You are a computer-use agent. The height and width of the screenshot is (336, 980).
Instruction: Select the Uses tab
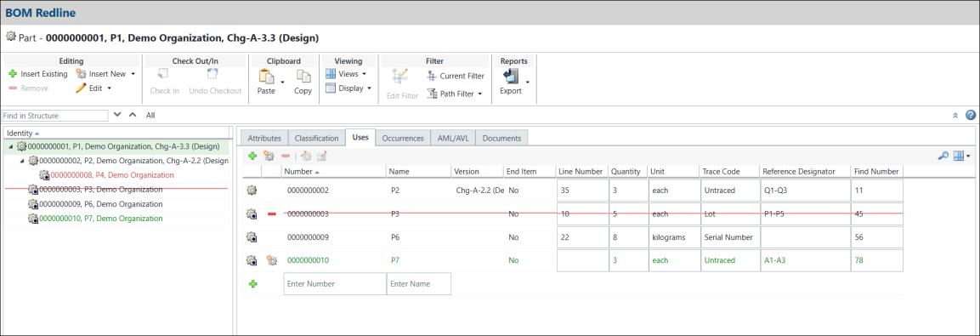pyautogui.click(x=360, y=137)
